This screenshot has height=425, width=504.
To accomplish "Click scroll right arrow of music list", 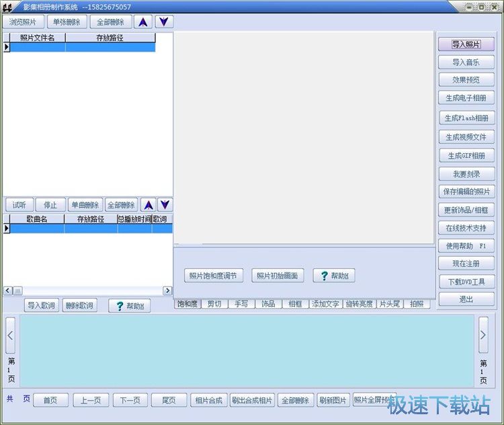I will click(x=167, y=291).
